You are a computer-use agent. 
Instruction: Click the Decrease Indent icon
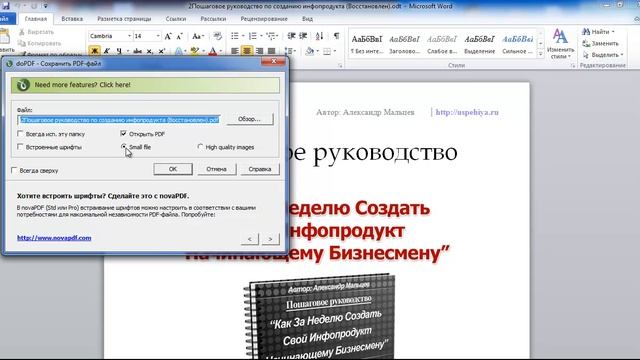tap(291, 36)
